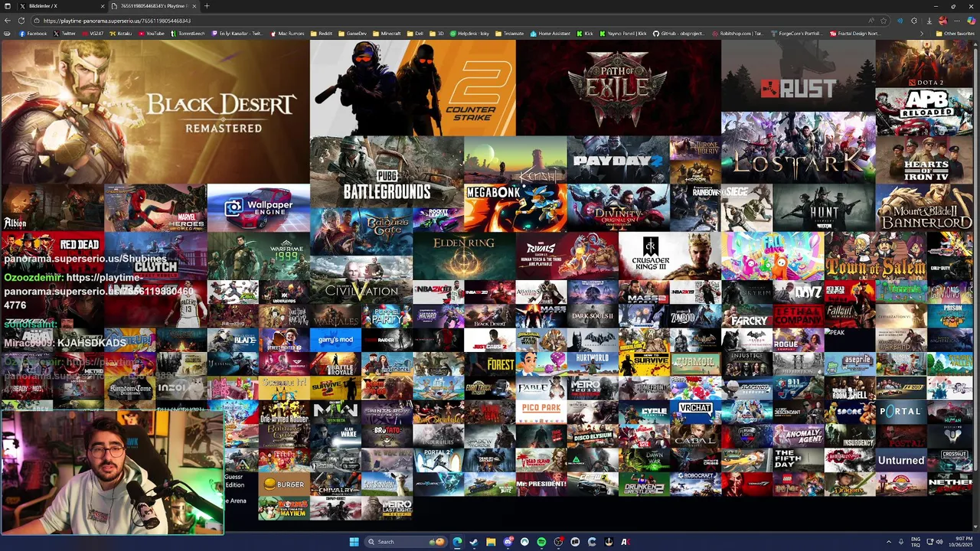
Task: Open the Facebook bookmark
Action: point(33,34)
